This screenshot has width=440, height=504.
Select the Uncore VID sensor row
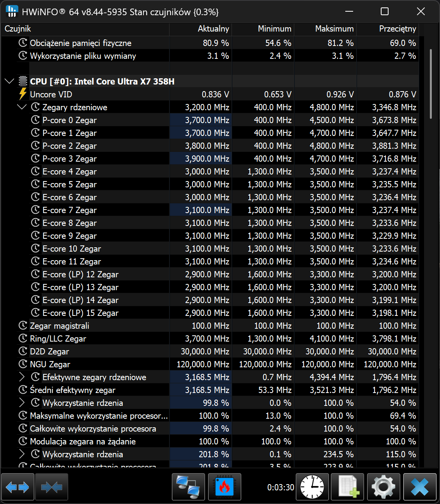[51, 94]
